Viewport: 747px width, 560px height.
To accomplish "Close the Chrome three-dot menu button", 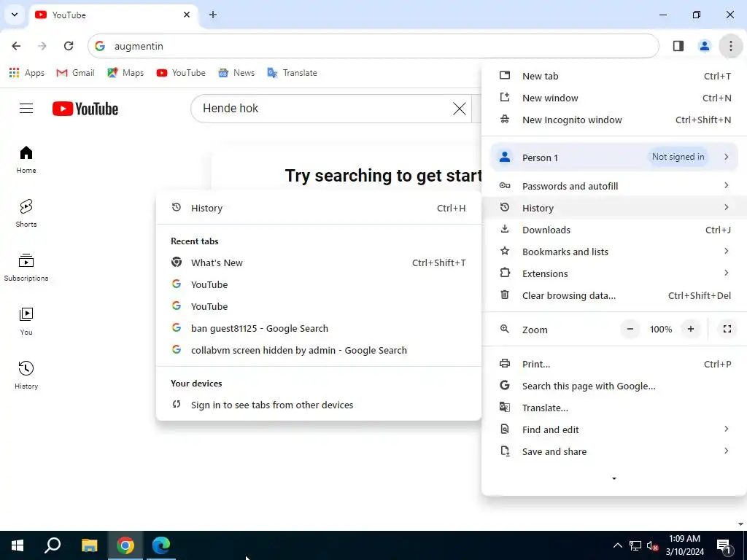I will pyautogui.click(x=730, y=46).
